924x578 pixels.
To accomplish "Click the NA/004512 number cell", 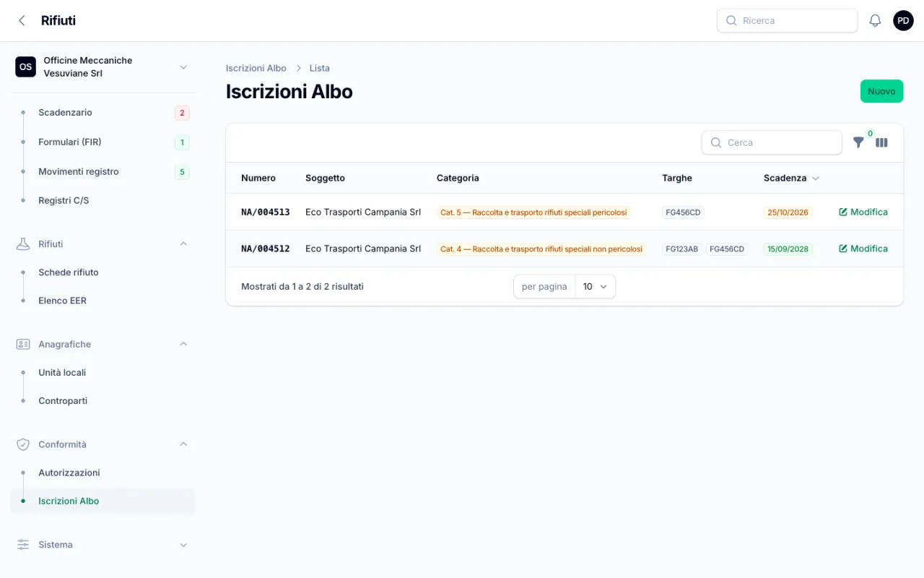I will coord(266,249).
